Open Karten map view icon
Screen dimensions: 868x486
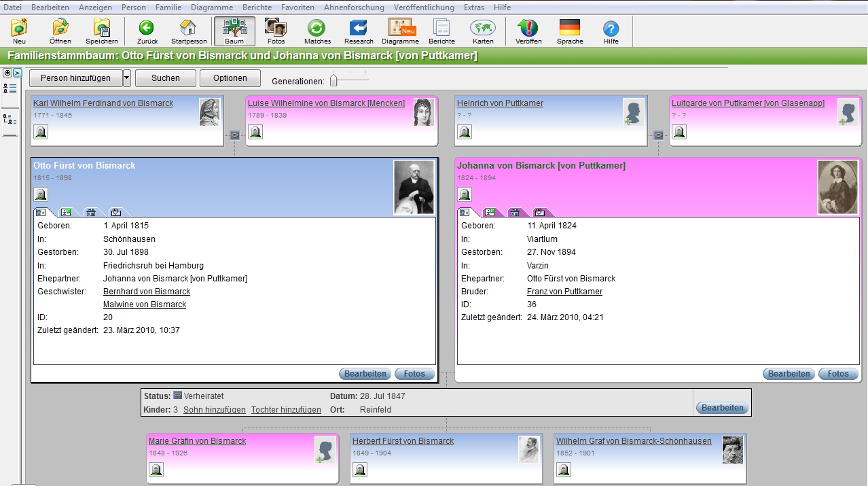pos(483,31)
